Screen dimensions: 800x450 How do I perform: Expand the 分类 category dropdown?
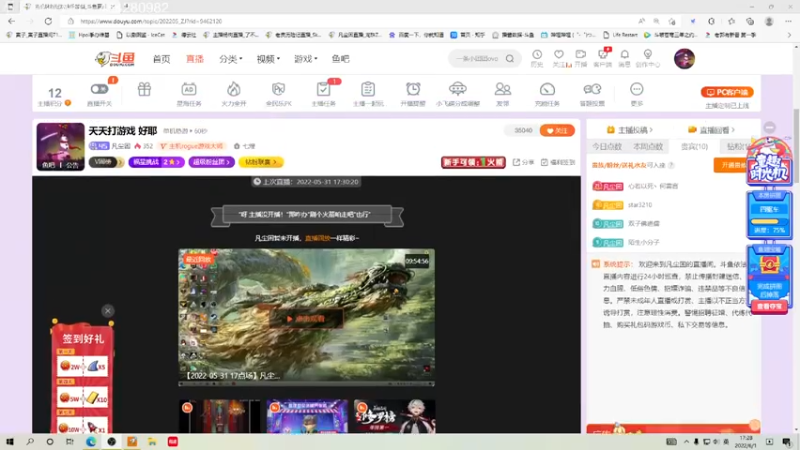pyautogui.click(x=231, y=59)
